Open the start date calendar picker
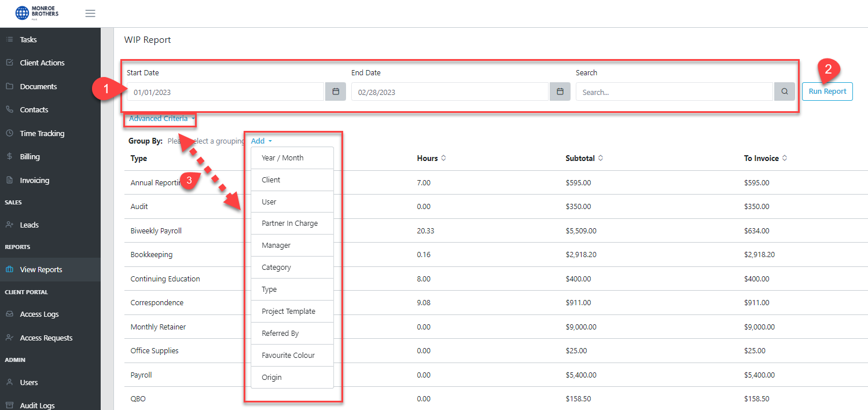Image resolution: width=868 pixels, height=410 pixels. 335,91
